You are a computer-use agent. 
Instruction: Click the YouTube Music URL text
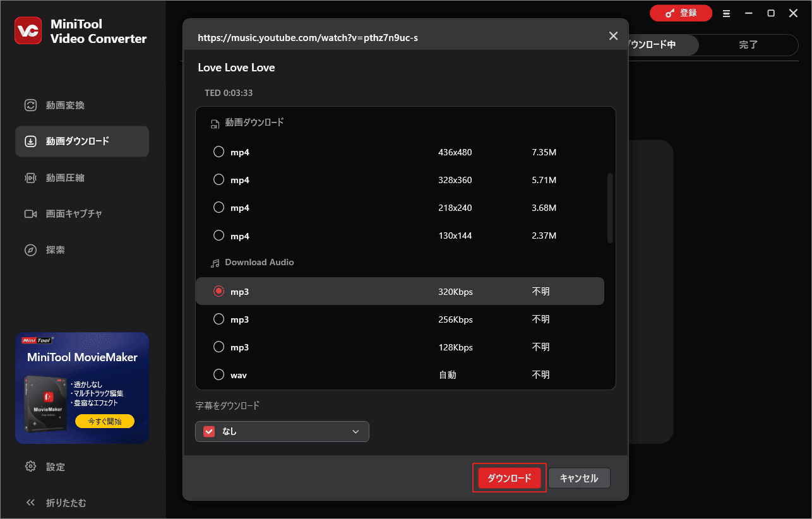coord(308,38)
